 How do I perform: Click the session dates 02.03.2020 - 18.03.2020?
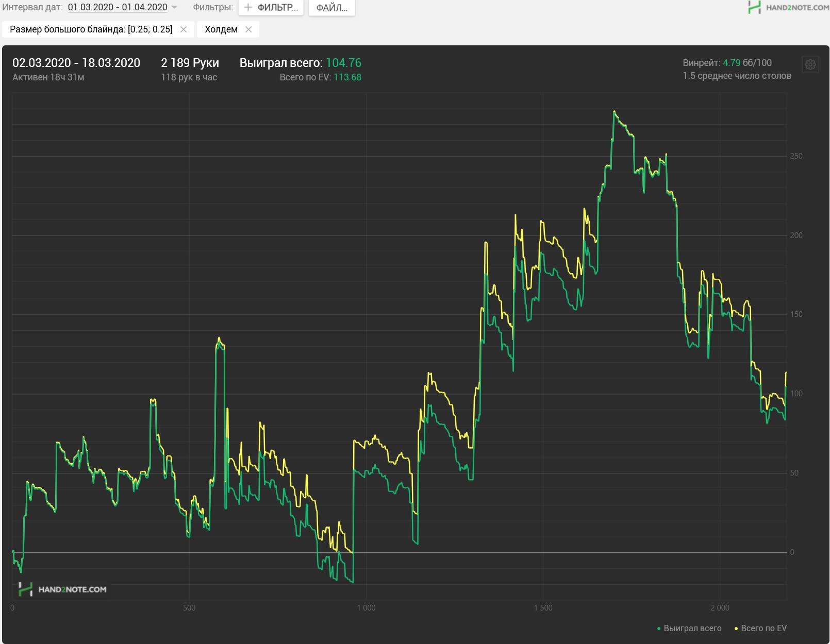tap(76, 63)
